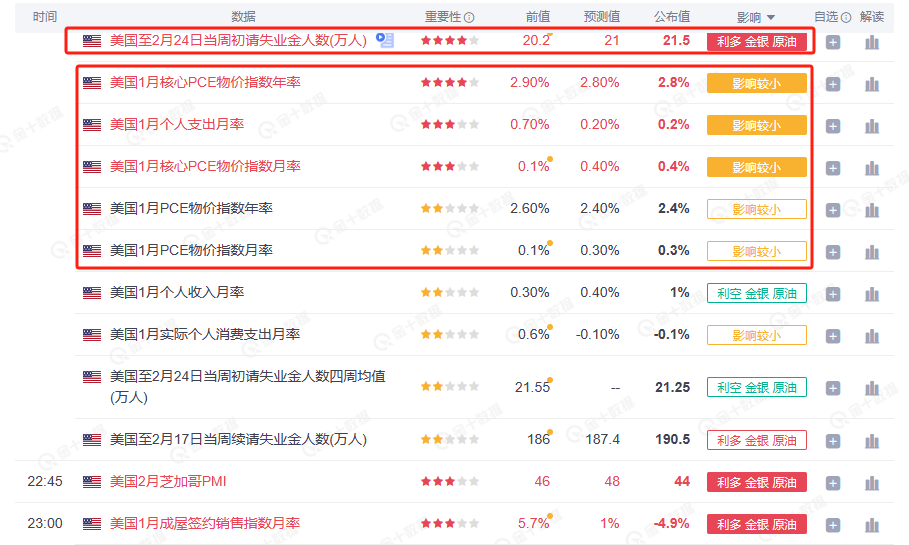Add 美国1月核心PCE物价指数月率 to watchlist
Image resolution: width=909 pixels, height=545 pixels.
[832, 168]
